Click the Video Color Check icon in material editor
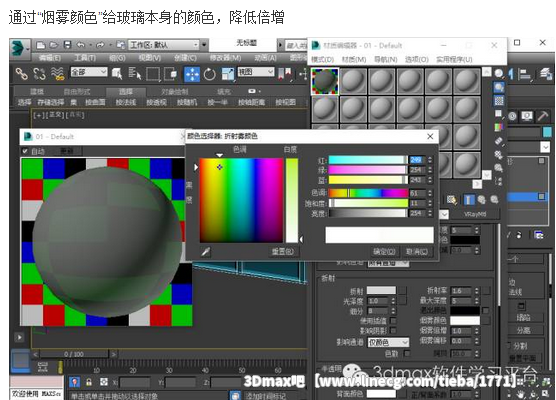The image size is (556, 400). pyautogui.click(x=499, y=127)
